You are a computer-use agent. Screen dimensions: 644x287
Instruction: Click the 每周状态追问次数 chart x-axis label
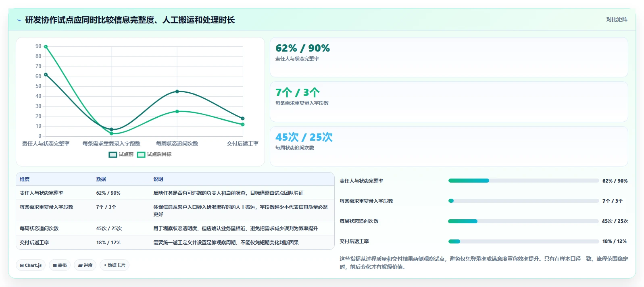tap(177, 143)
